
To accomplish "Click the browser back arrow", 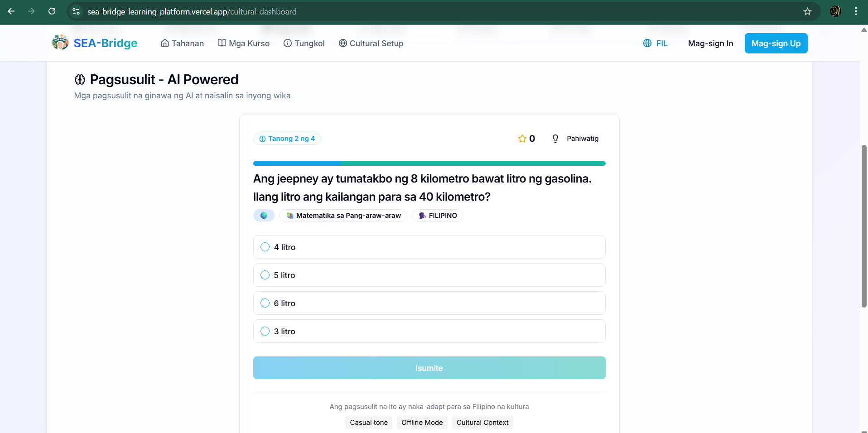I will [x=11, y=11].
